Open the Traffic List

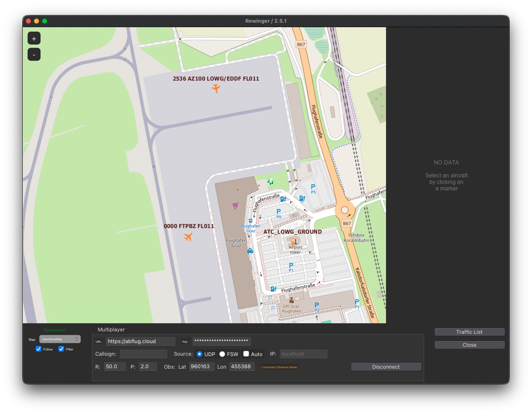pos(469,332)
